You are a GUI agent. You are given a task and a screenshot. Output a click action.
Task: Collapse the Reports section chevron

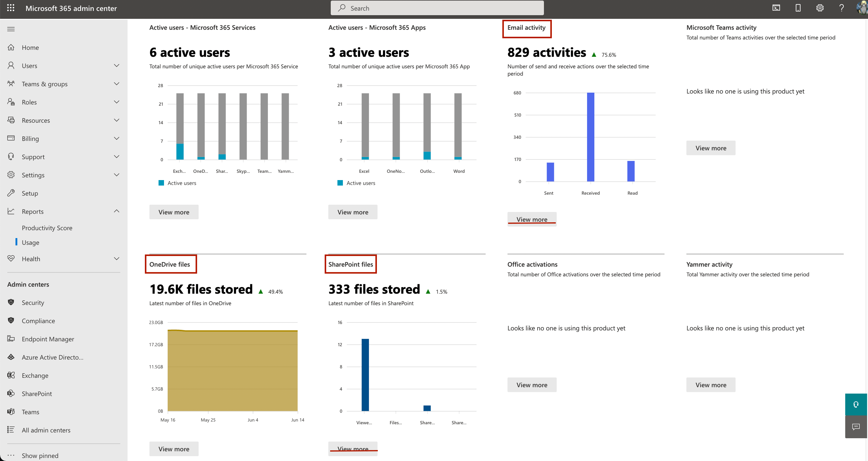click(x=117, y=211)
